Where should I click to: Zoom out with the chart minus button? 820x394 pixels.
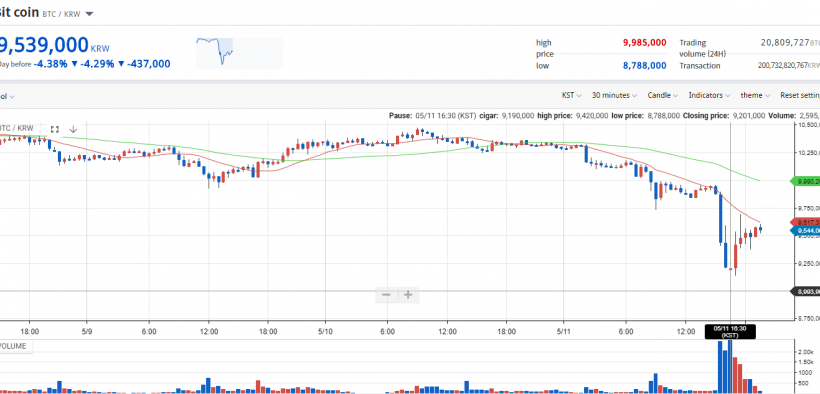[386, 295]
